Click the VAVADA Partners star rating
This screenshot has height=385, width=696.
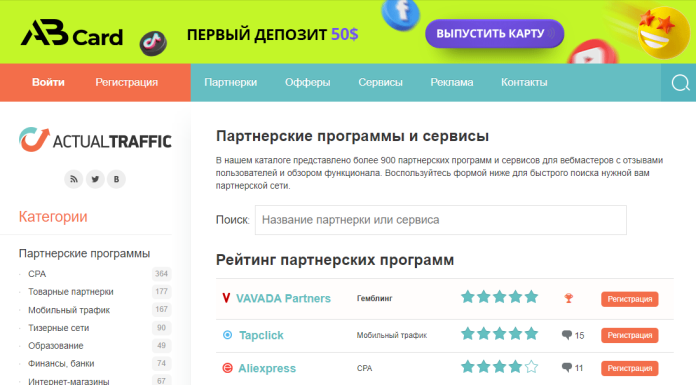point(499,297)
